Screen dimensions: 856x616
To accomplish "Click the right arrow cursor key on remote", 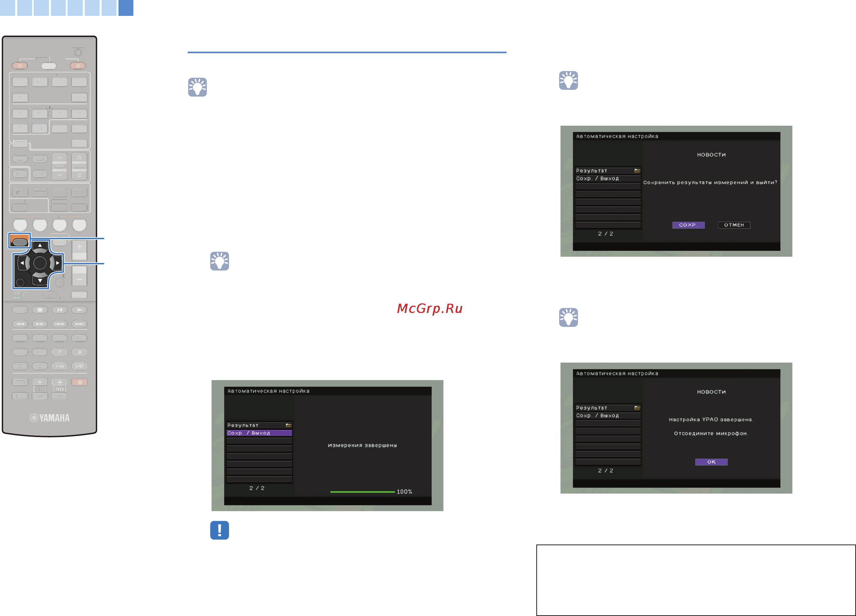I will click(x=57, y=263).
